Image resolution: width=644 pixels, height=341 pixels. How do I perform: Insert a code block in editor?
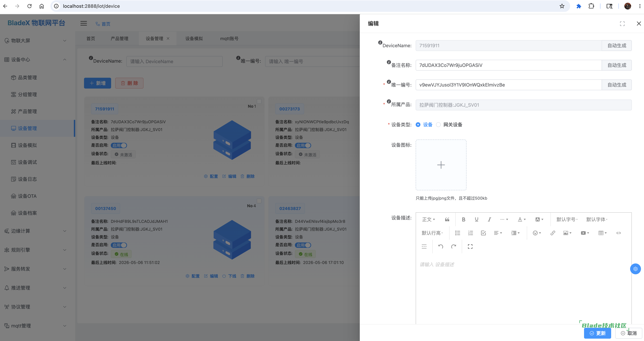tap(618, 233)
